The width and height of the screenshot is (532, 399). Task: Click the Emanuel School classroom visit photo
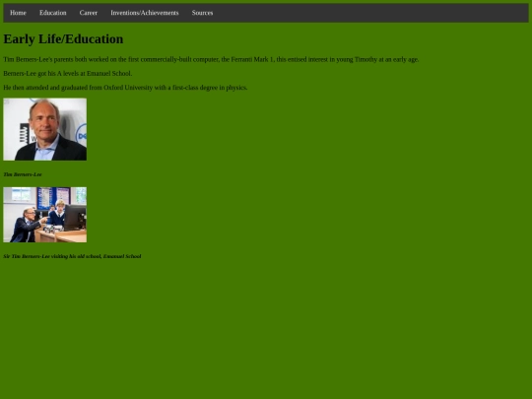click(44, 215)
